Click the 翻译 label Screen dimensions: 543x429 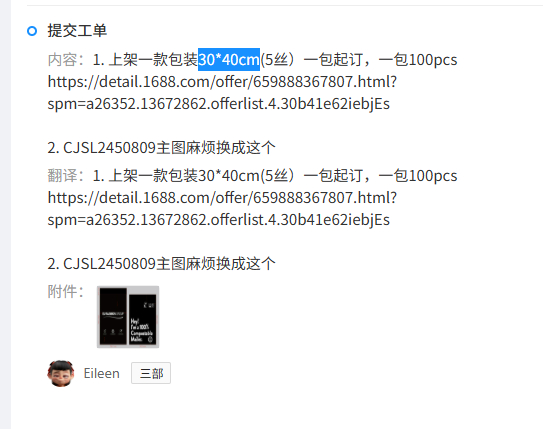pyautogui.click(x=66, y=176)
